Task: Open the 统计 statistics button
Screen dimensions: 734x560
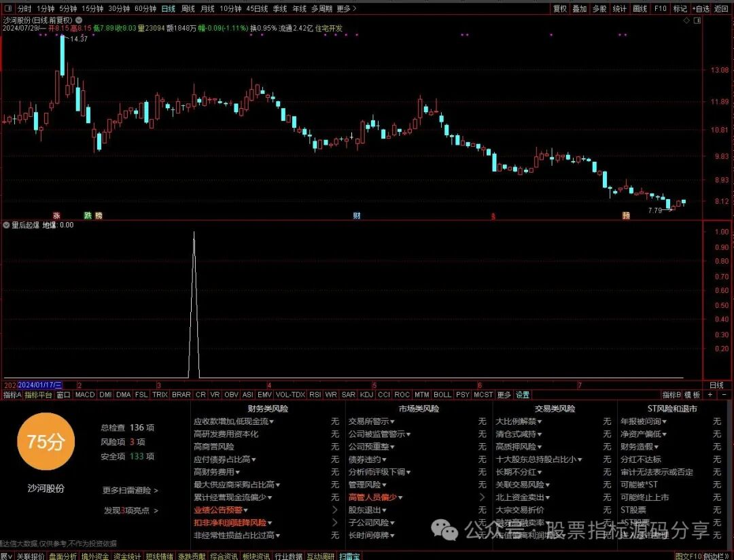Action: tap(619, 9)
